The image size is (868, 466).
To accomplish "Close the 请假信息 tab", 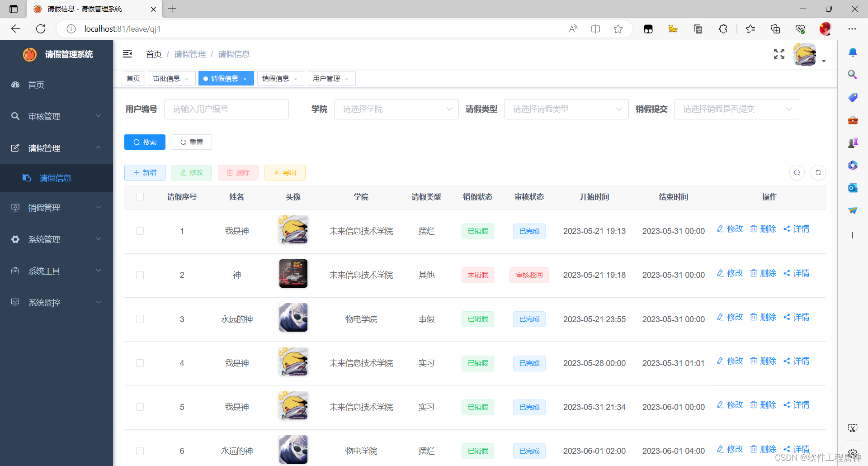I will [x=245, y=79].
